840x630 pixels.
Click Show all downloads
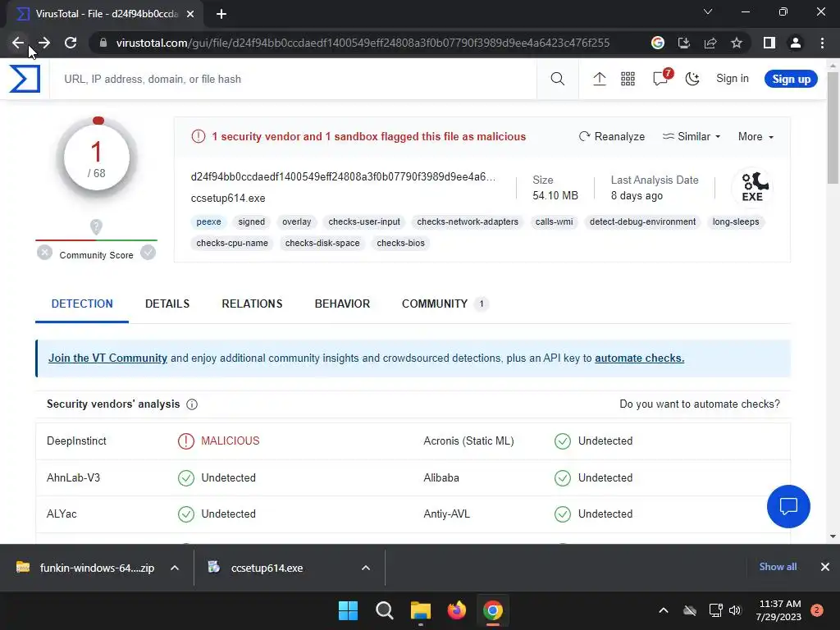click(778, 567)
